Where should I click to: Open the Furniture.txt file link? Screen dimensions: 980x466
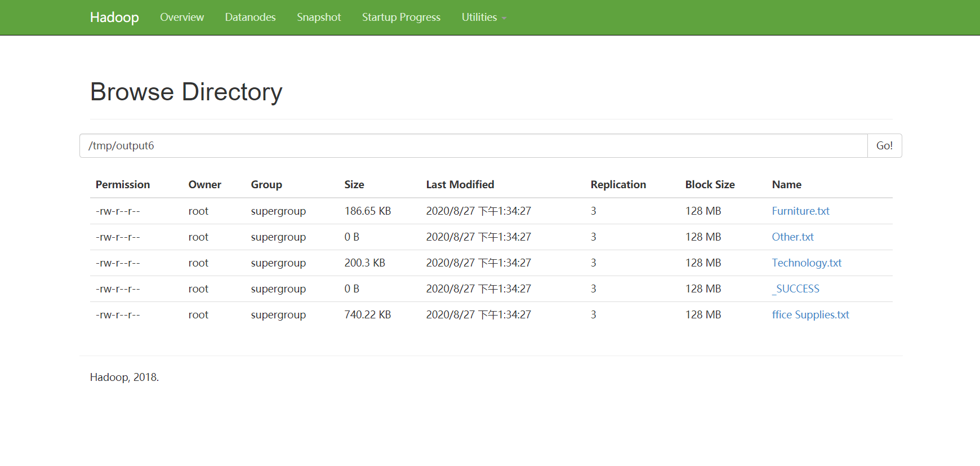800,211
